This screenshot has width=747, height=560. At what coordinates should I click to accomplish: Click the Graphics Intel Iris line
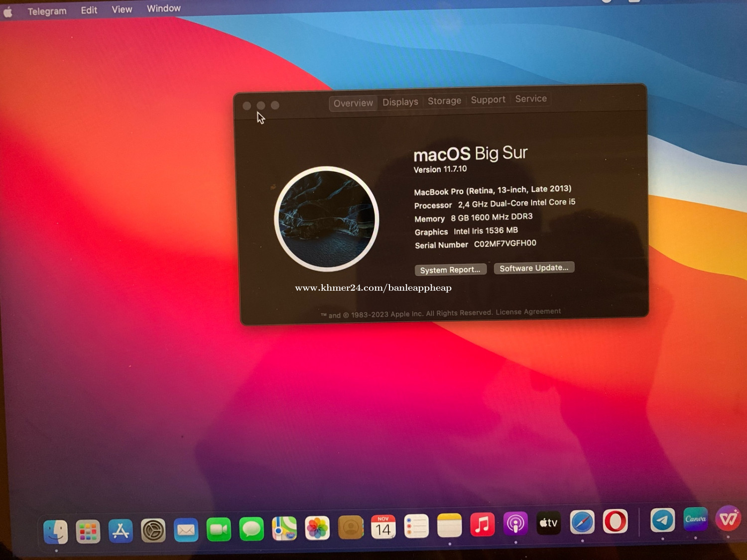tap(466, 231)
